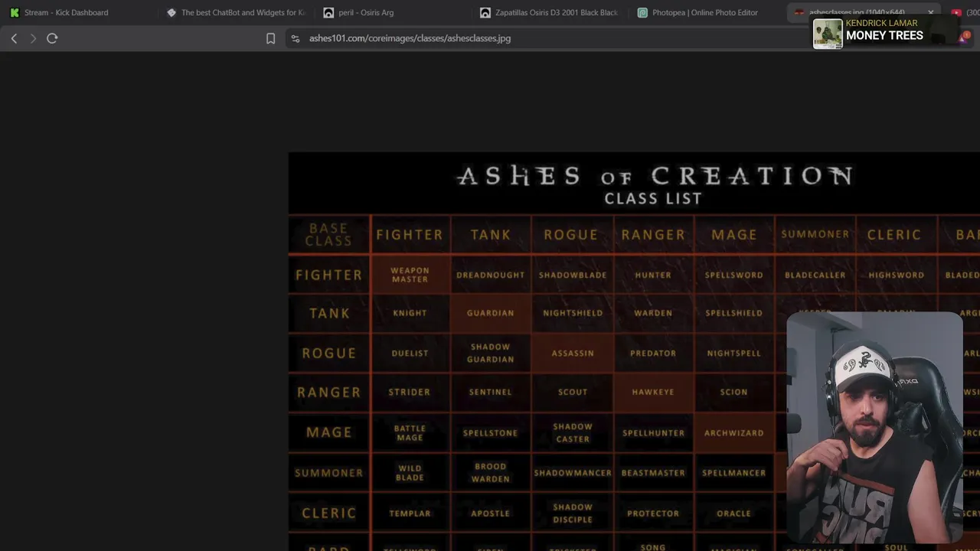Reload the ashes101 image page
This screenshot has height=551, width=980.
[x=52, y=38]
